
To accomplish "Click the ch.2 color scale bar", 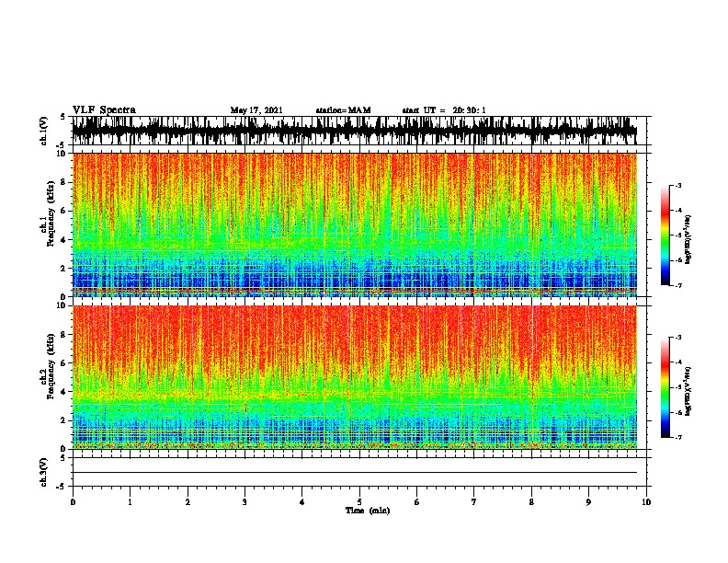I will [665, 387].
